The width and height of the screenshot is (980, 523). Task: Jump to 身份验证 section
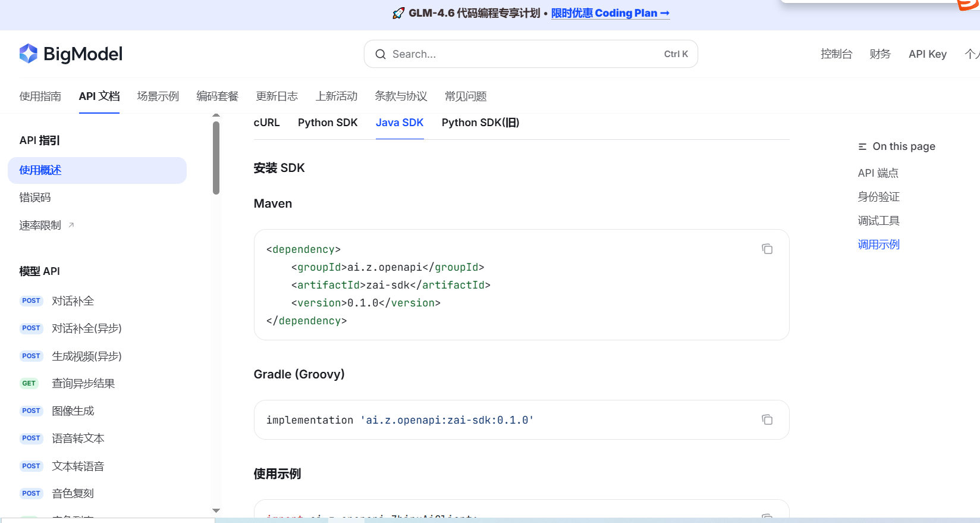click(x=879, y=197)
